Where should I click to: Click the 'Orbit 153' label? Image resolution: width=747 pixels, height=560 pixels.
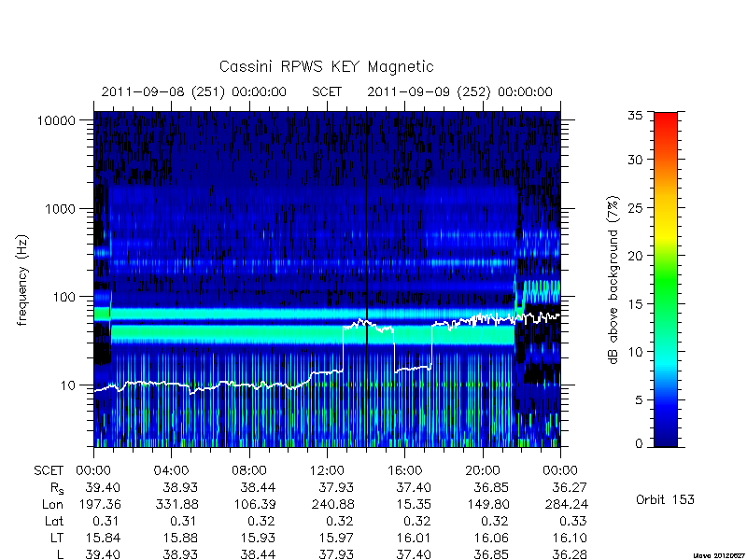pyautogui.click(x=665, y=499)
